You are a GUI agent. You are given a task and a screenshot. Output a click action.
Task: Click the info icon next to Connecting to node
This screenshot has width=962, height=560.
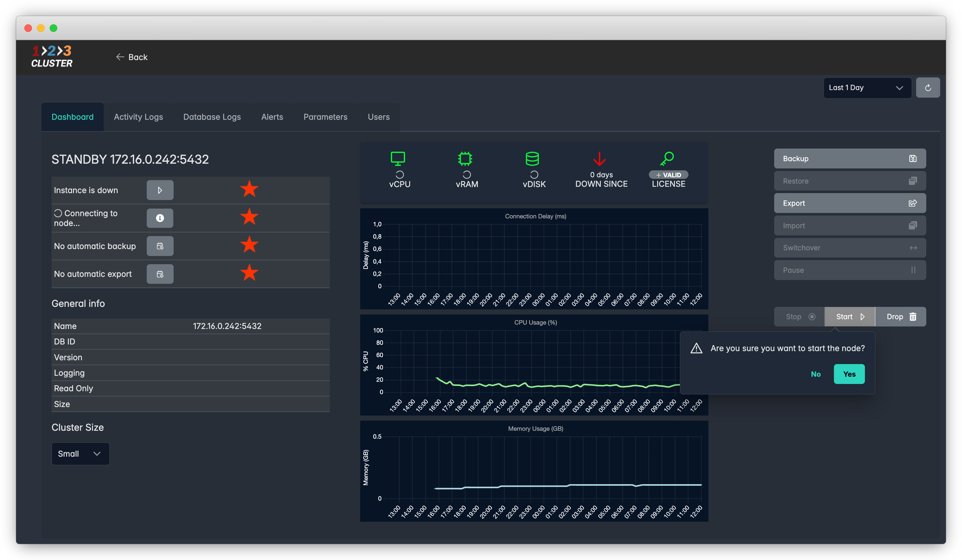tap(160, 218)
